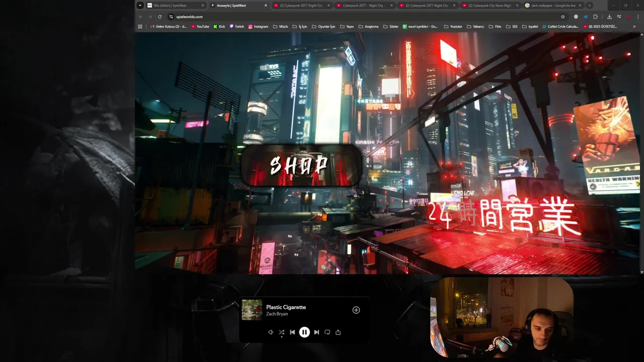Screen dimensions: 644x362
Task: Close the Wix Editörü tab
Action: (203, 6)
